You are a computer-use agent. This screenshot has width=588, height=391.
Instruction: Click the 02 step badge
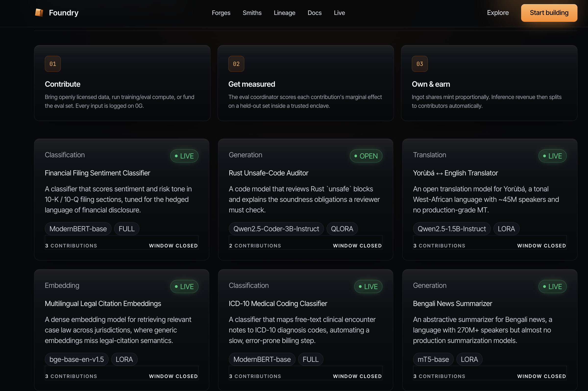236,64
